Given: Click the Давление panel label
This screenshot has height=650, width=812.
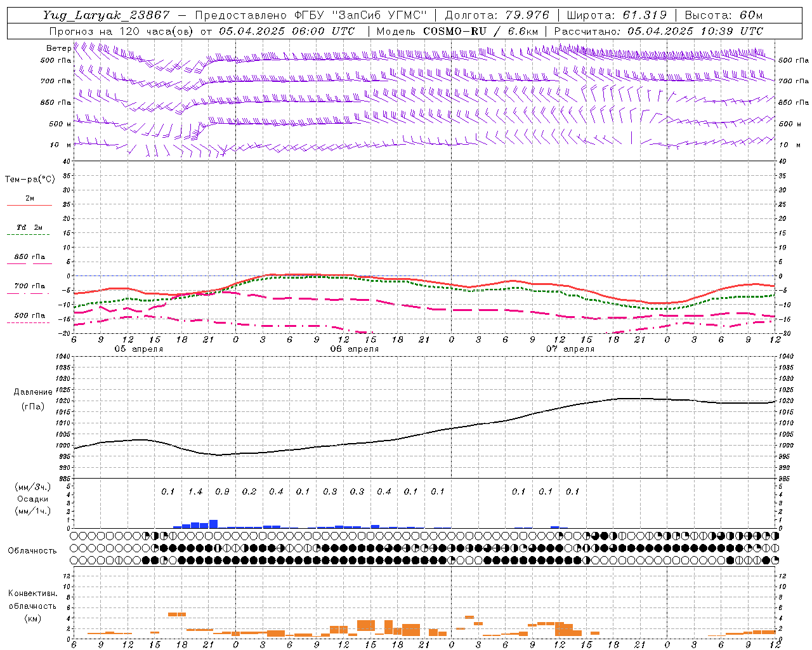Looking at the screenshot, I should pos(33,392).
